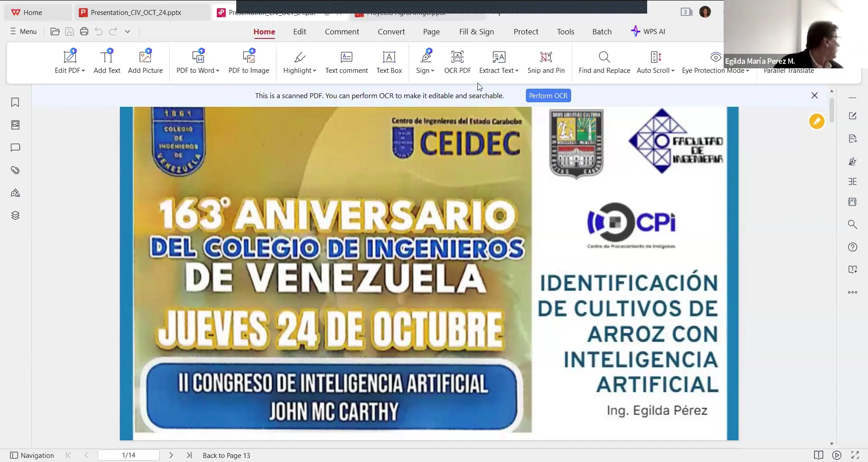Expand the Highlight dropdown arrow
The height and width of the screenshot is (462, 868).
tap(315, 71)
